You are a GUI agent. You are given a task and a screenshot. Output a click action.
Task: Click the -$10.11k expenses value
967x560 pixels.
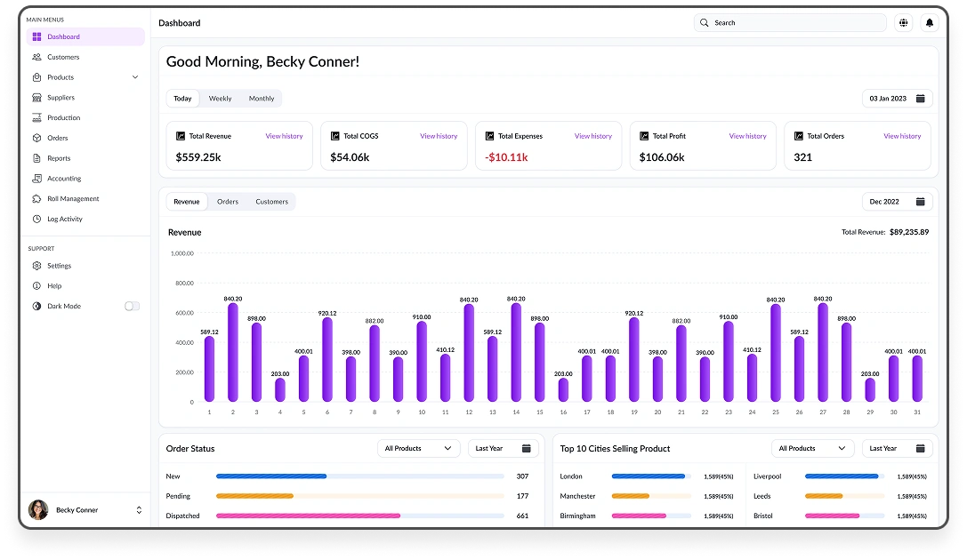click(x=506, y=157)
